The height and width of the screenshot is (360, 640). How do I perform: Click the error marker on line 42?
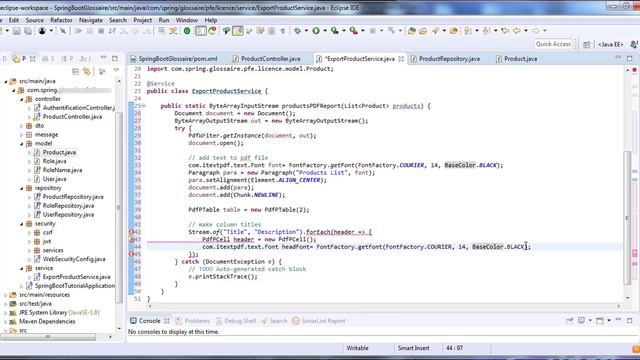tap(132, 232)
